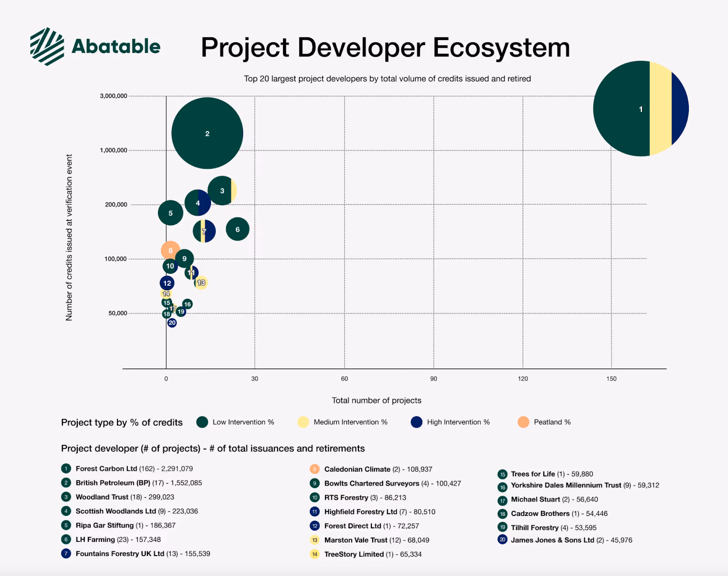Click legend marker 9 beside Bowlts Chartered Surveyors

pos(314,483)
